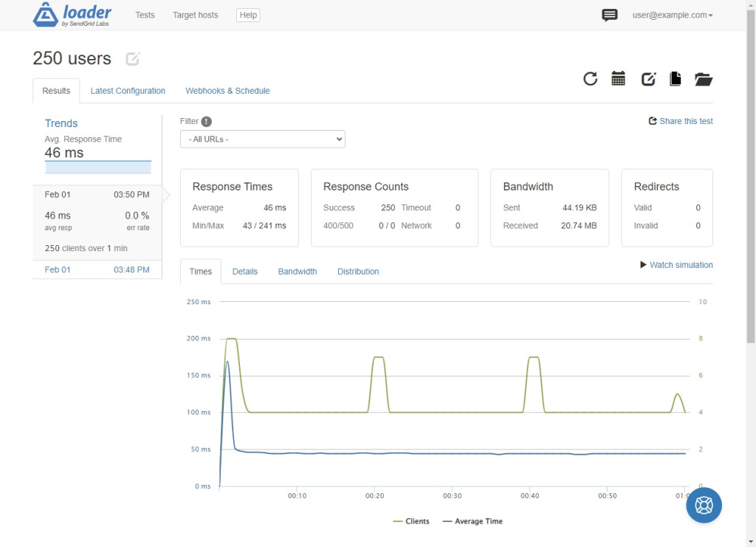
Task: Toggle Clients series in chart legend
Action: tap(410, 521)
